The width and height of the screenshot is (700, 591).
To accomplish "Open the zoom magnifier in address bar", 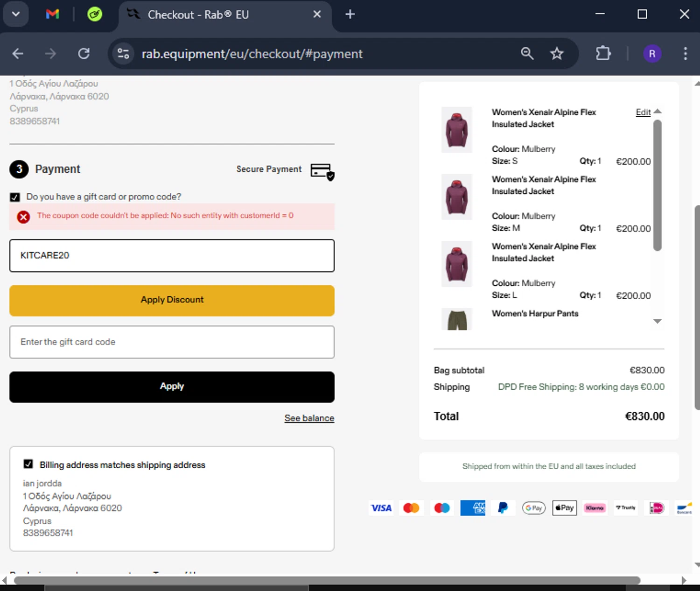I will pyautogui.click(x=527, y=54).
